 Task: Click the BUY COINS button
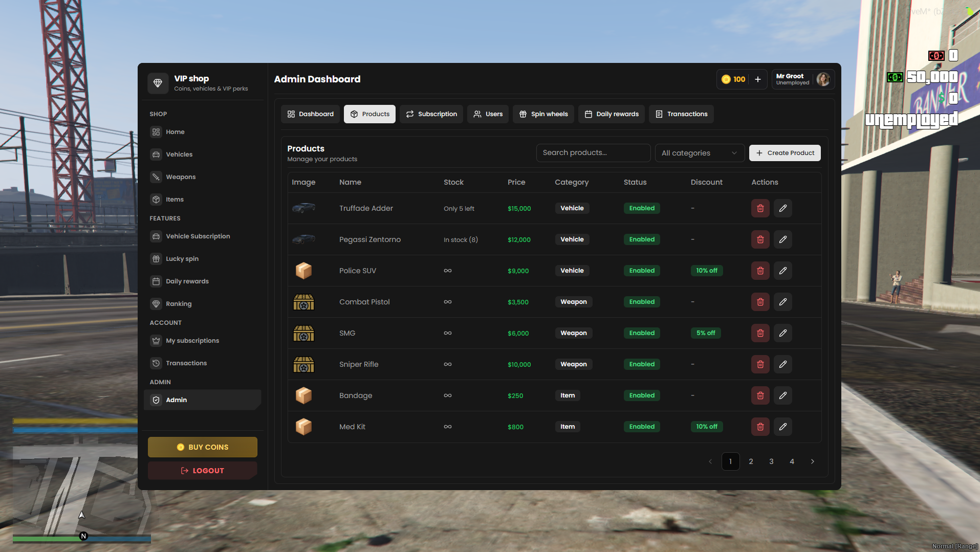203,447
